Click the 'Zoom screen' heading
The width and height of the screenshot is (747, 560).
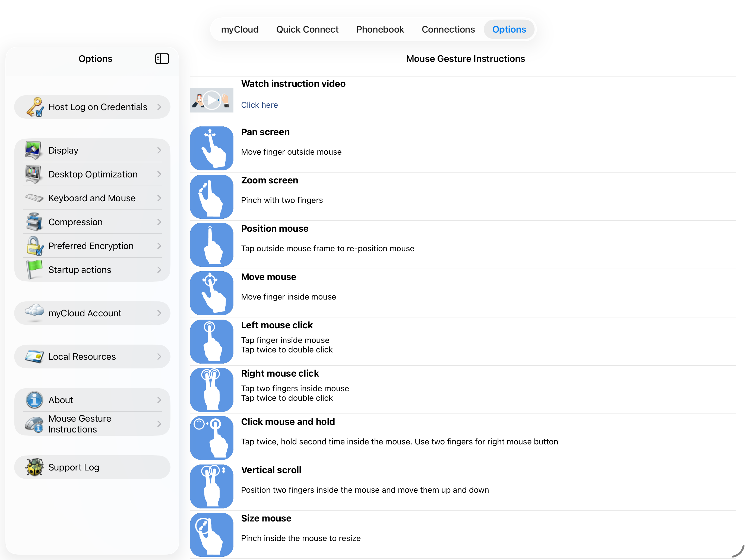click(x=270, y=180)
